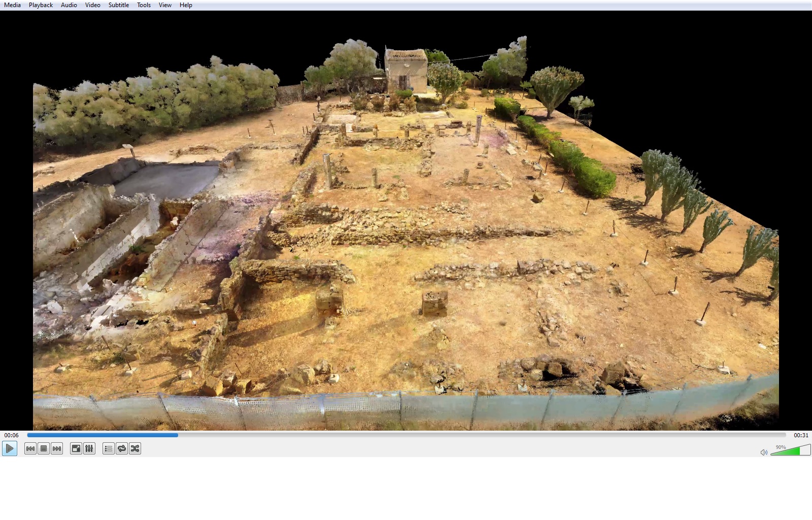The image size is (812, 520).
Task: Click the video display area
Action: [406, 220]
